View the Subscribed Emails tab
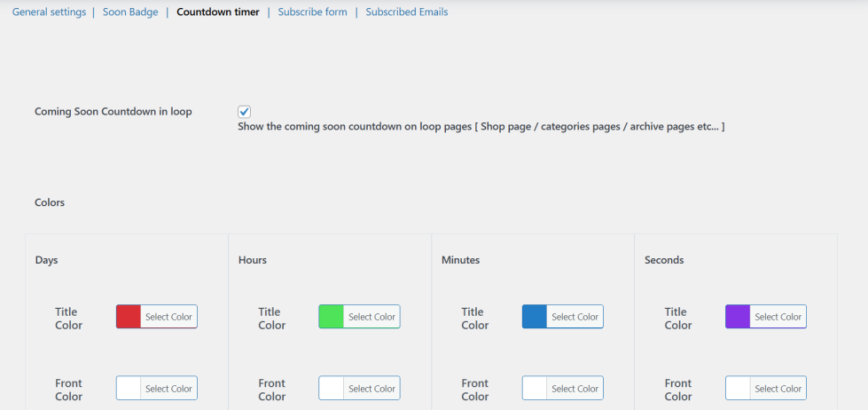This screenshot has width=868, height=410. click(407, 12)
